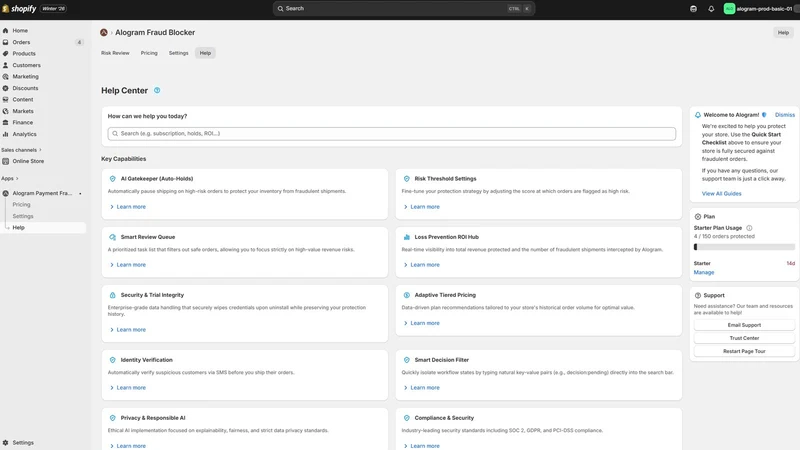The image size is (800, 450).
Task: Switch to the Pricing tab
Action: pos(149,53)
